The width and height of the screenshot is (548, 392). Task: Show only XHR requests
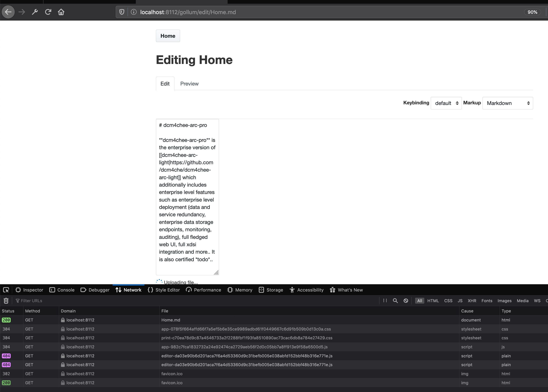tap(472, 301)
